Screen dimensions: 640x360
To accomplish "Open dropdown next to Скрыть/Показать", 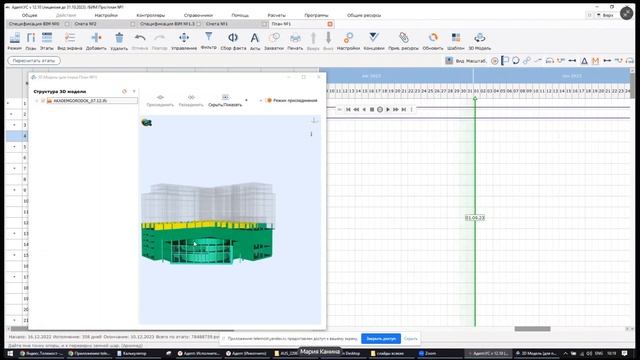I will [246, 100].
